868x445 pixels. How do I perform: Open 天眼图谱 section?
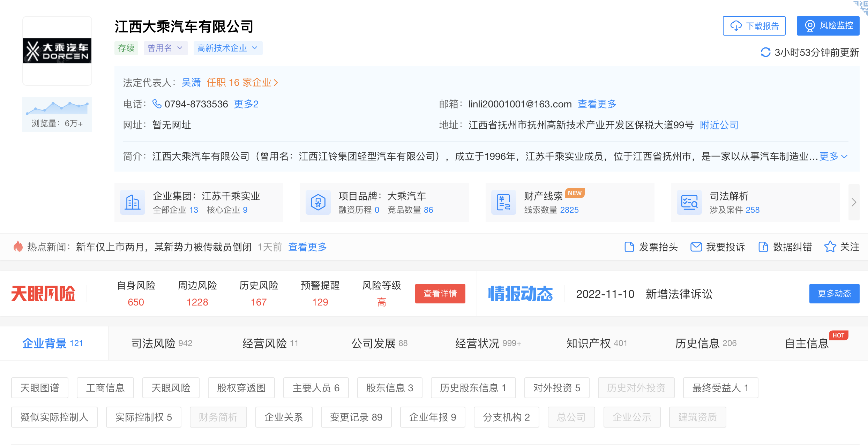pyautogui.click(x=40, y=388)
